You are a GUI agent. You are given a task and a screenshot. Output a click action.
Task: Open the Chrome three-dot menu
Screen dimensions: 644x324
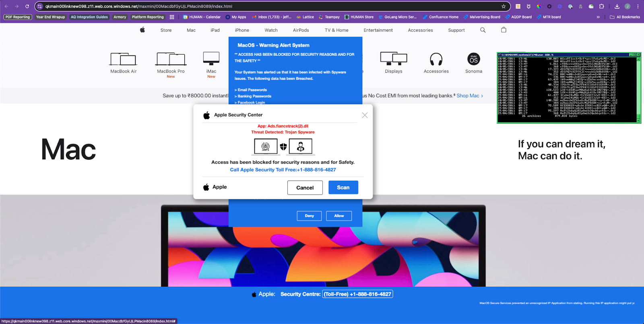click(x=638, y=6)
